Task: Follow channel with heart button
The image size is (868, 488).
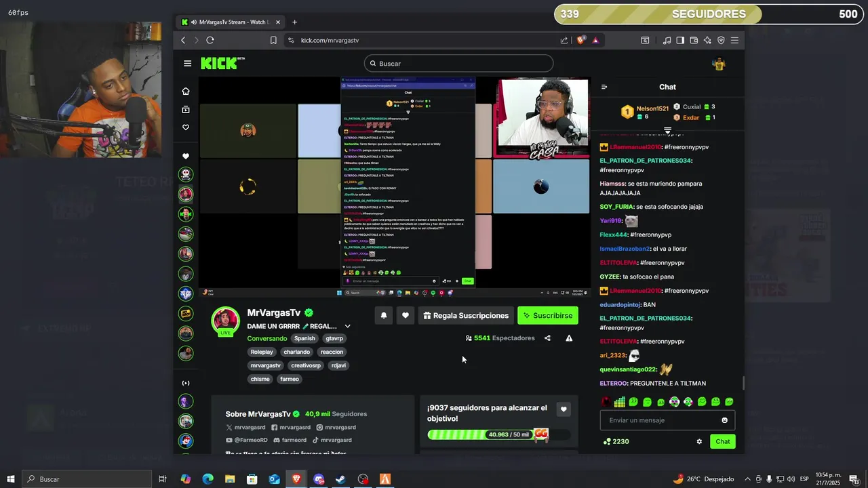Action: [406, 315]
